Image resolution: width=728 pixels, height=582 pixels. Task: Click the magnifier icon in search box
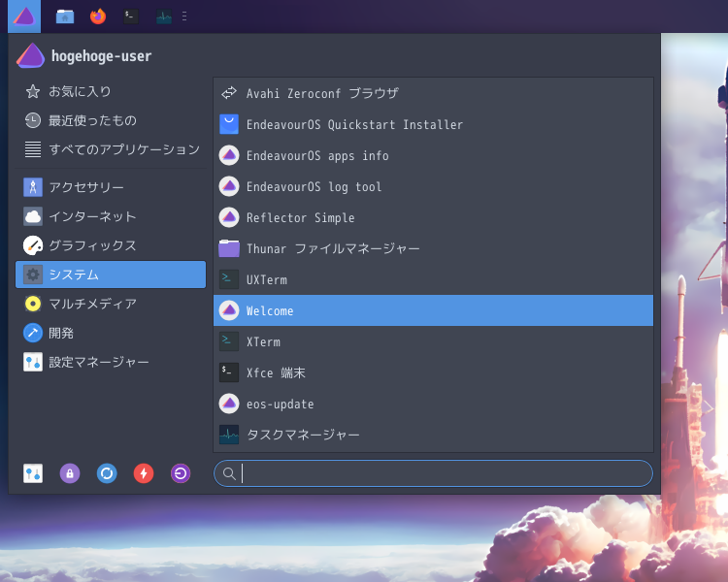(x=229, y=473)
